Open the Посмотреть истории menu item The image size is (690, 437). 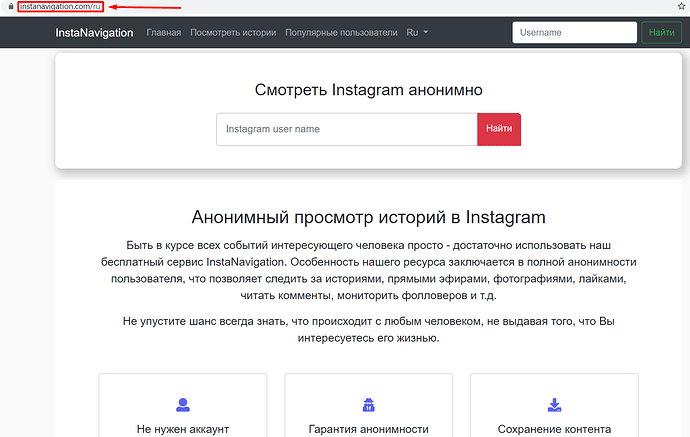tap(233, 33)
